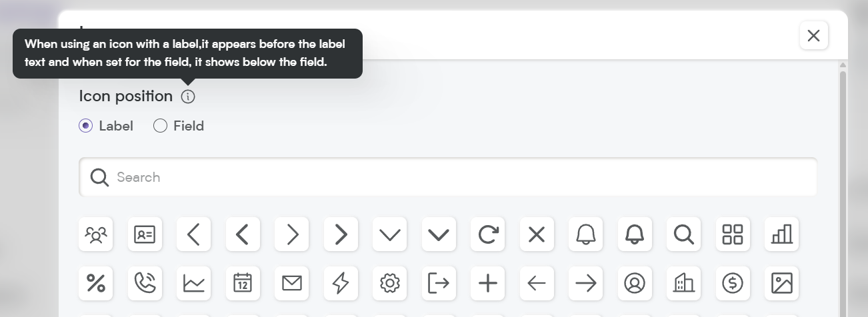868x317 pixels.
Task: Select the bar chart icon
Action: (x=782, y=234)
